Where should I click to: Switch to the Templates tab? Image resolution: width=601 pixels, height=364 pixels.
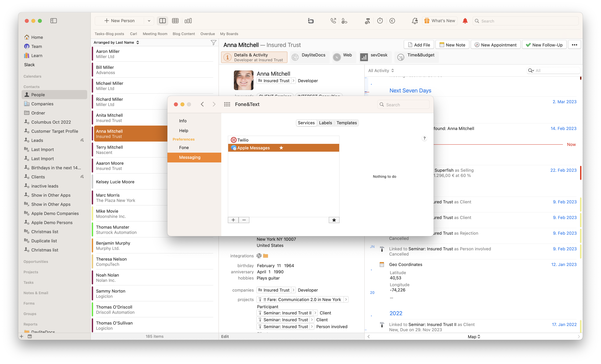347,123
